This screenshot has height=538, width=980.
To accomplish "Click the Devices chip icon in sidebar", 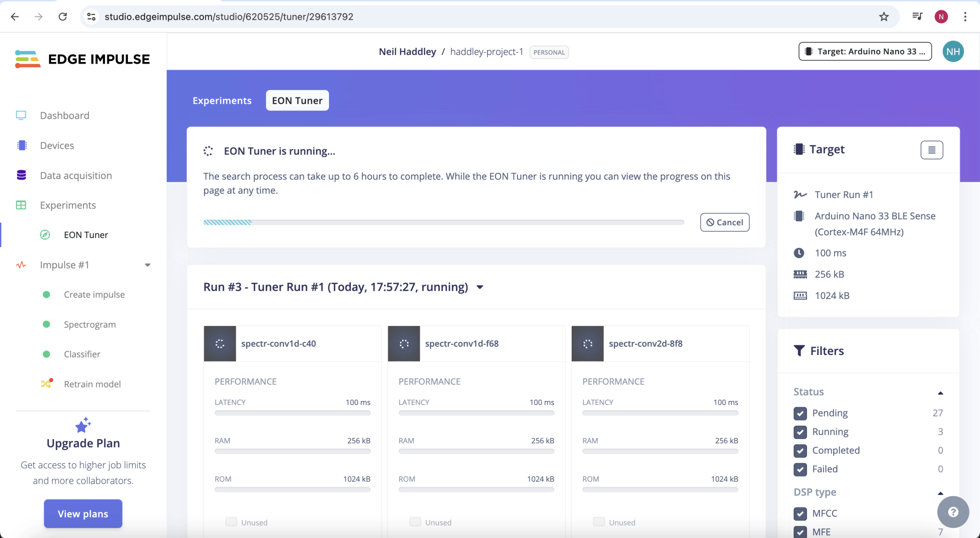I will coord(22,145).
